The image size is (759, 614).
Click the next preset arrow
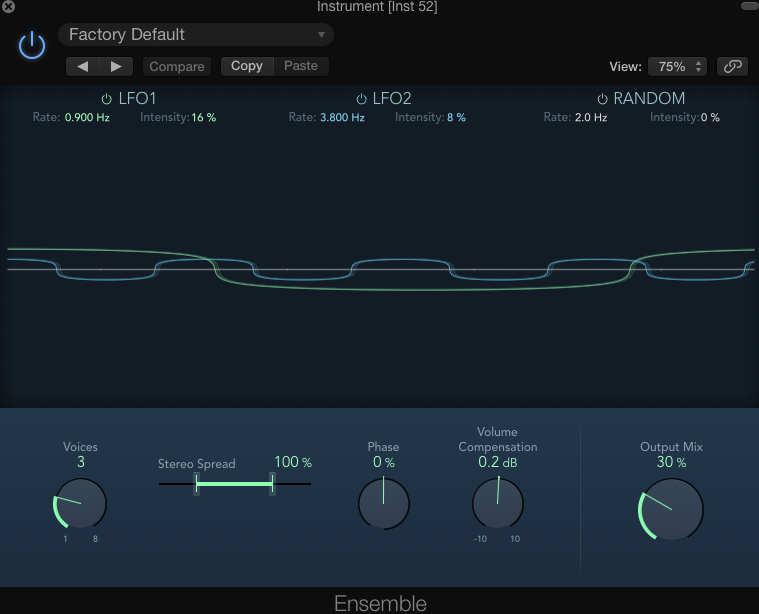(117, 66)
